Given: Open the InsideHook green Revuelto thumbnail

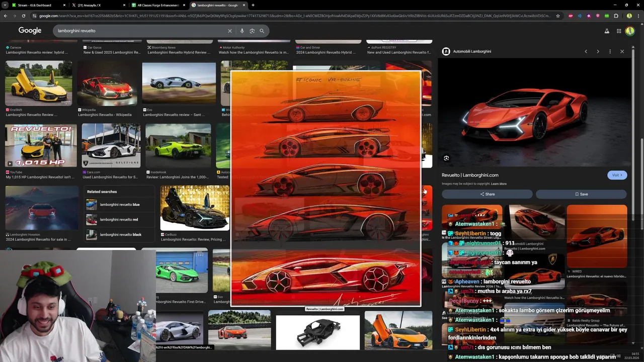Looking at the screenshot, I should click(178, 146).
